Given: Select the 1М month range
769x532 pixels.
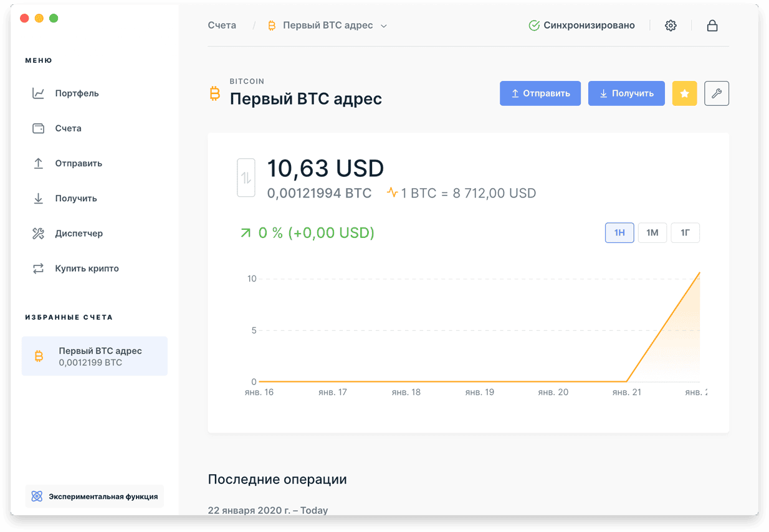Looking at the screenshot, I should point(652,233).
